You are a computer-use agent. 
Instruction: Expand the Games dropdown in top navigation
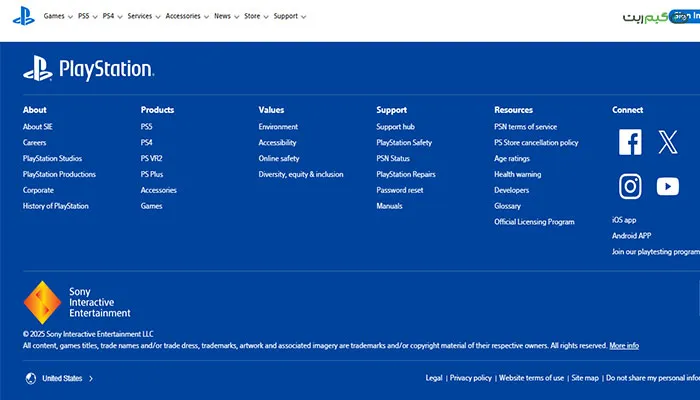point(58,16)
